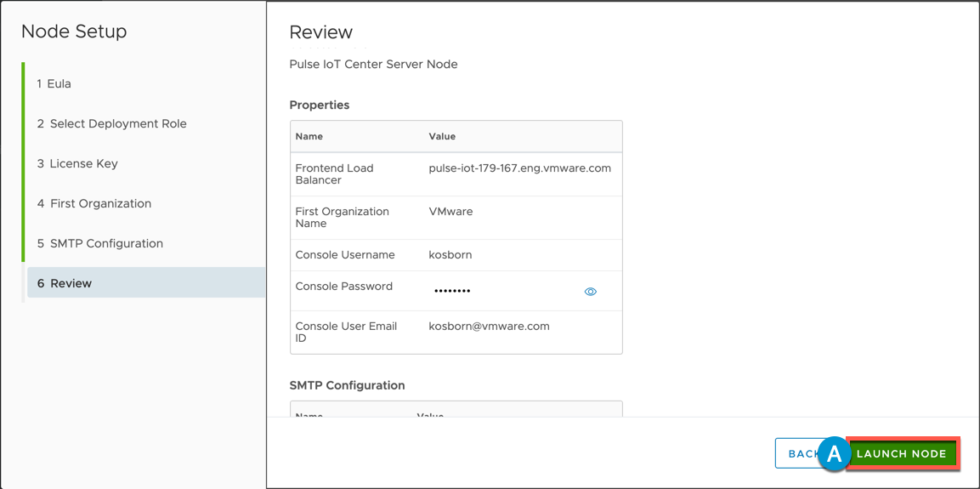Select the Console Password label
Viewport: 980px width, 489px height.
(343, 287)
